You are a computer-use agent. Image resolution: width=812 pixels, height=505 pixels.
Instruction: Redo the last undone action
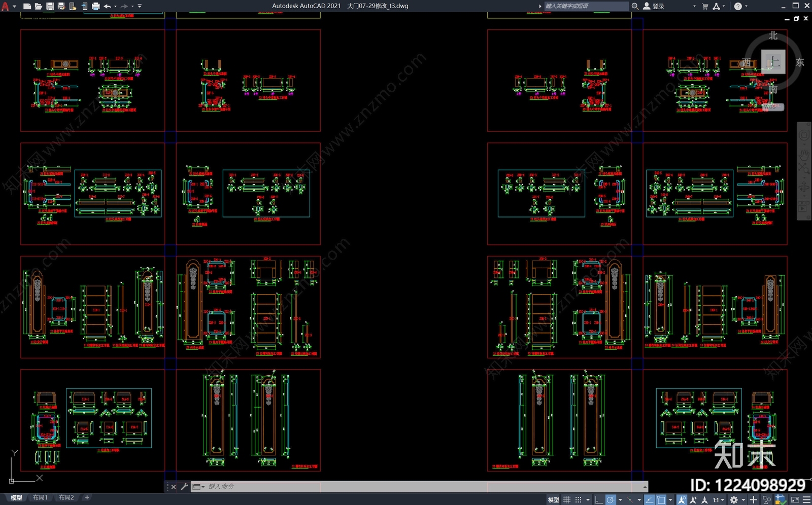[124, 6]
